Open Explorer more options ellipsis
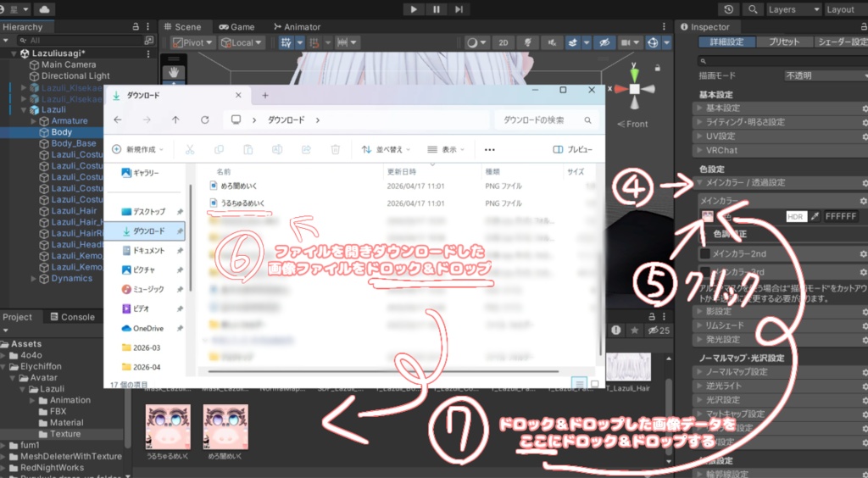 pos(489,149)
